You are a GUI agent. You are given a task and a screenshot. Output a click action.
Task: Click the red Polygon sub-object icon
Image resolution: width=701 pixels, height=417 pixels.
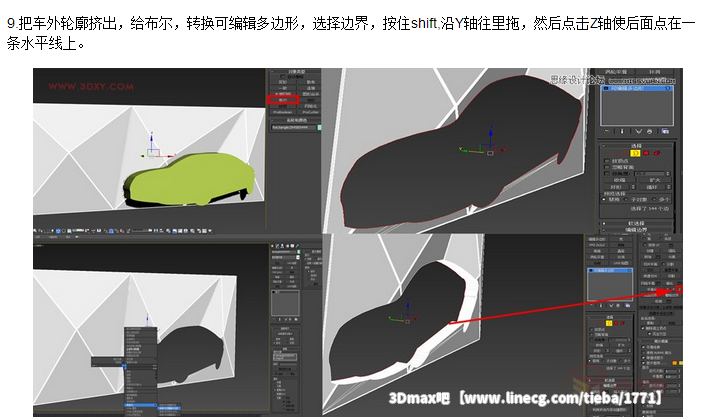pyautogui.click(x=646, y=154)
